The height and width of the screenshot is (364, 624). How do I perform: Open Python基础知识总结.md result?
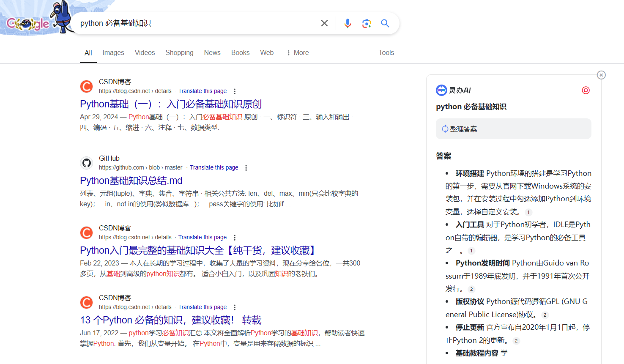[x=131, y=181]
